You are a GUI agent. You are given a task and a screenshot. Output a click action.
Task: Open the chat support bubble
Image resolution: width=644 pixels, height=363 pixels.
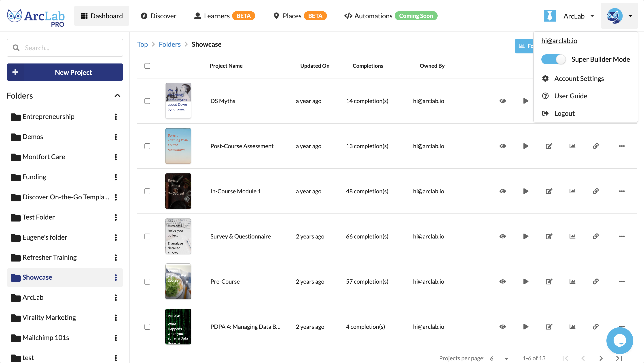pos(619,340)
